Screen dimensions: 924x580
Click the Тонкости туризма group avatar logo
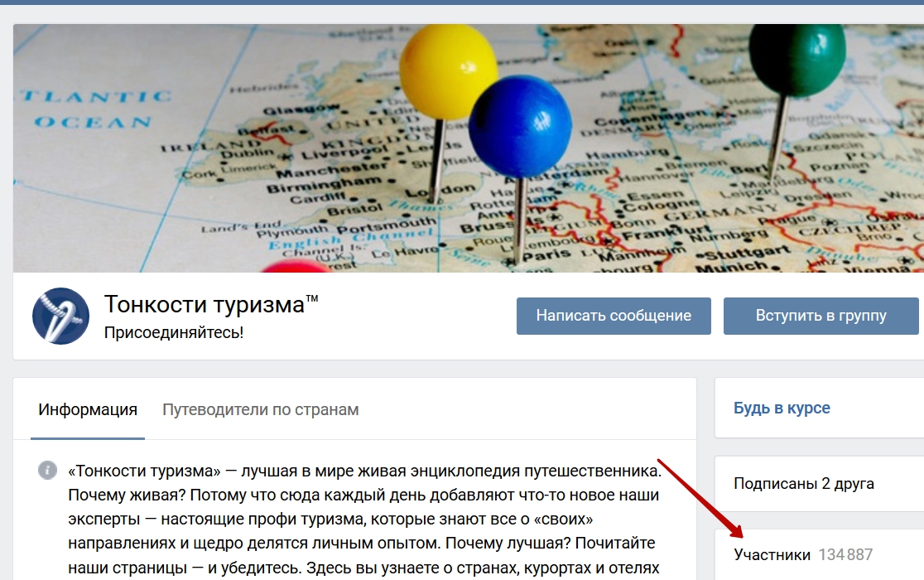[x=60, y=316]
